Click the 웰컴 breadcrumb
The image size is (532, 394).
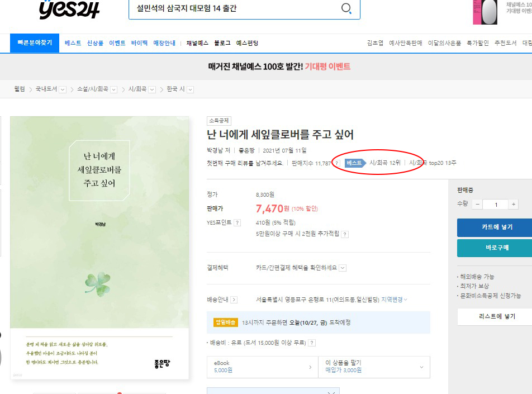[20, 89]
